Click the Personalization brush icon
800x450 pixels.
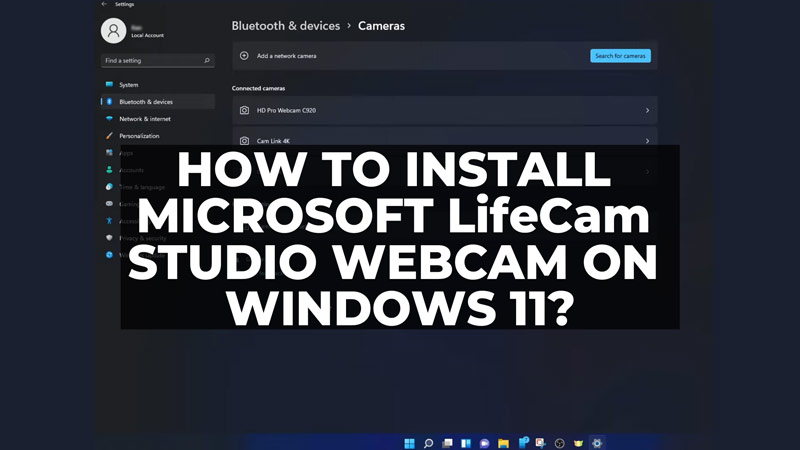(x=109, y=136)
